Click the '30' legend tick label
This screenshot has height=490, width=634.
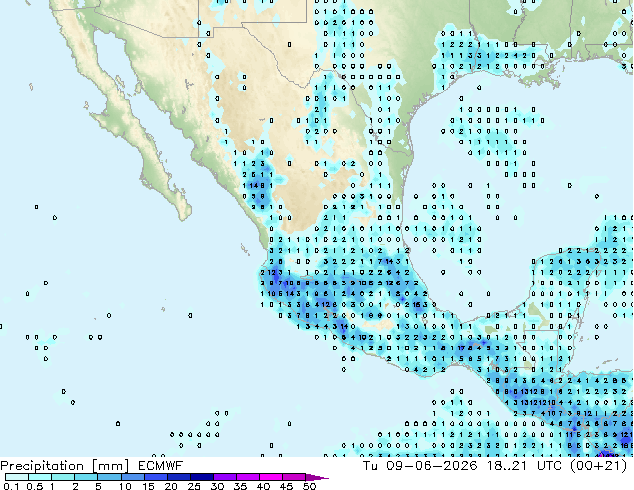(217, 486)
